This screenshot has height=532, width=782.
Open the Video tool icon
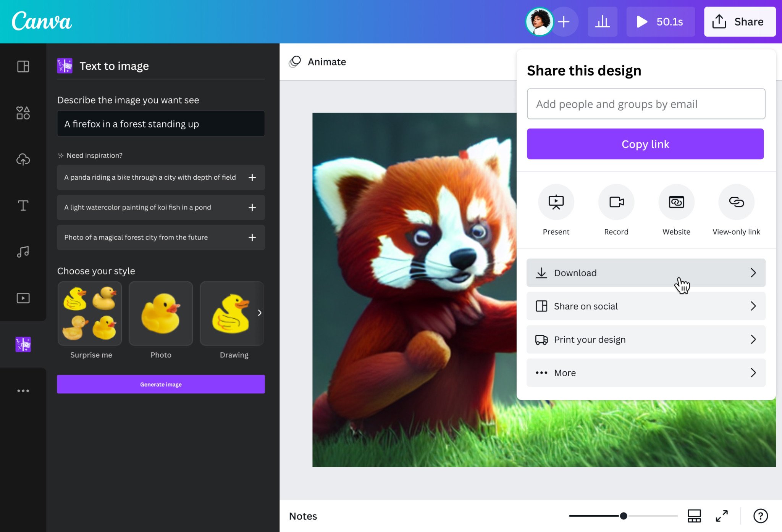coord(23,298)
